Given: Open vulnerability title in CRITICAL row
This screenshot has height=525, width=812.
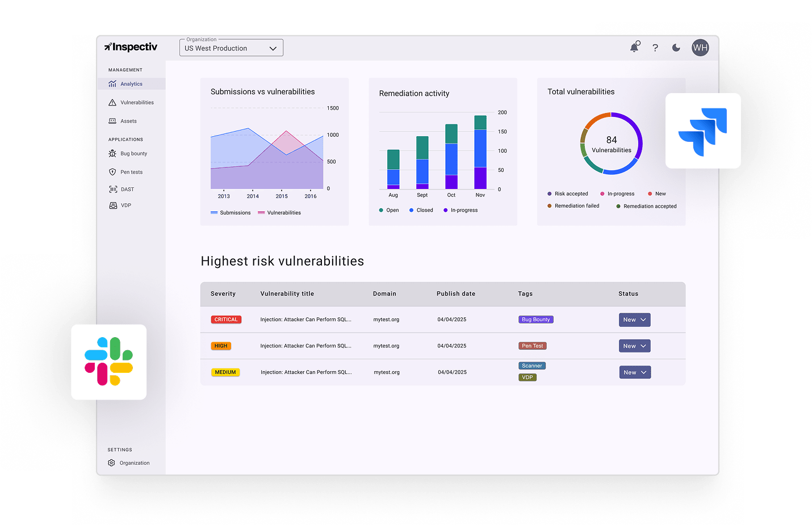Looking at the screenshot, I should (x=306, y=320).
